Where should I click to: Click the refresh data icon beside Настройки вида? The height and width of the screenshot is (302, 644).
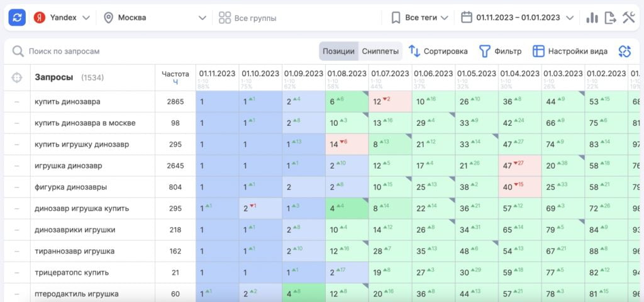pyautogui.click(x=625, y=51)
